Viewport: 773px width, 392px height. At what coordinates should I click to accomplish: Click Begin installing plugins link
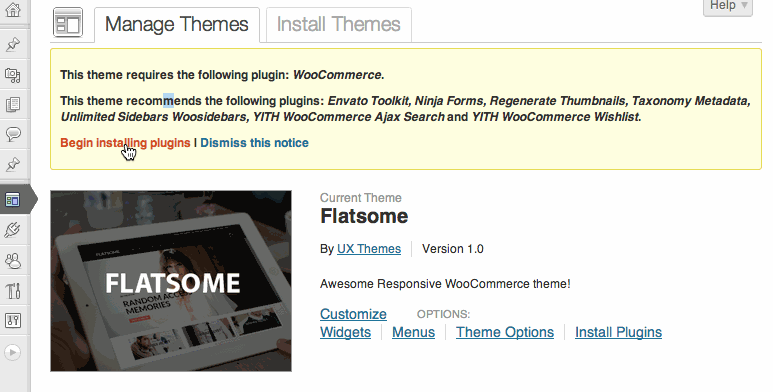point(125,143)
